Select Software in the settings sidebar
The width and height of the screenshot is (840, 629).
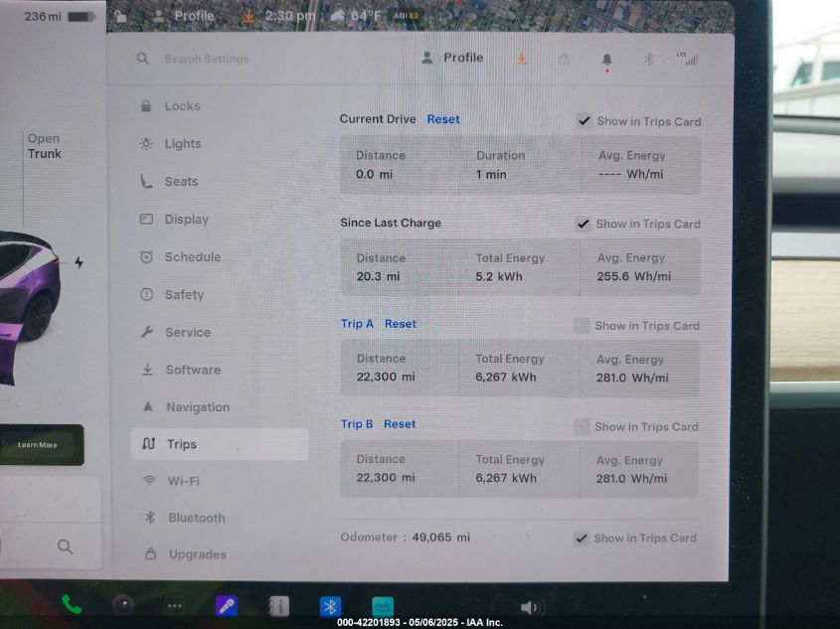pos(193,370)
